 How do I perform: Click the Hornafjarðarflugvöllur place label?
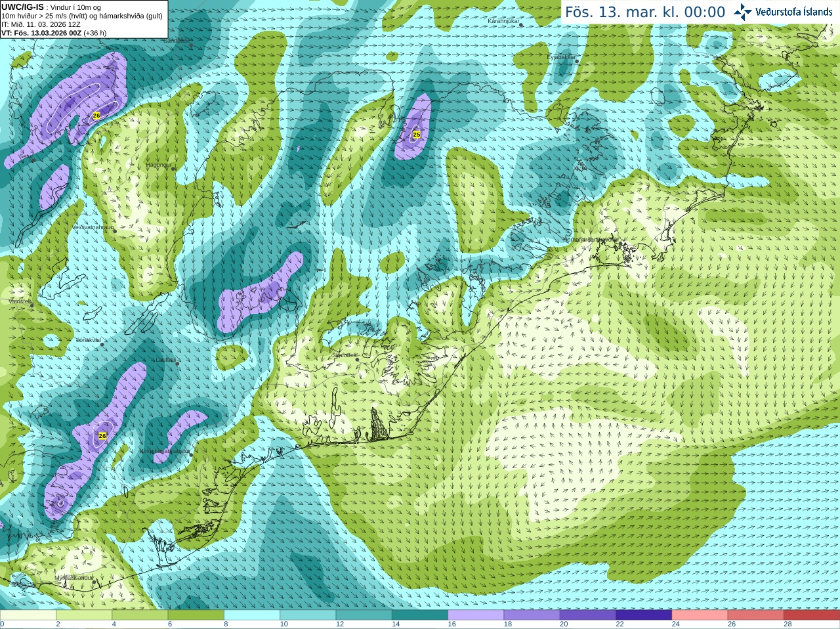591,240
